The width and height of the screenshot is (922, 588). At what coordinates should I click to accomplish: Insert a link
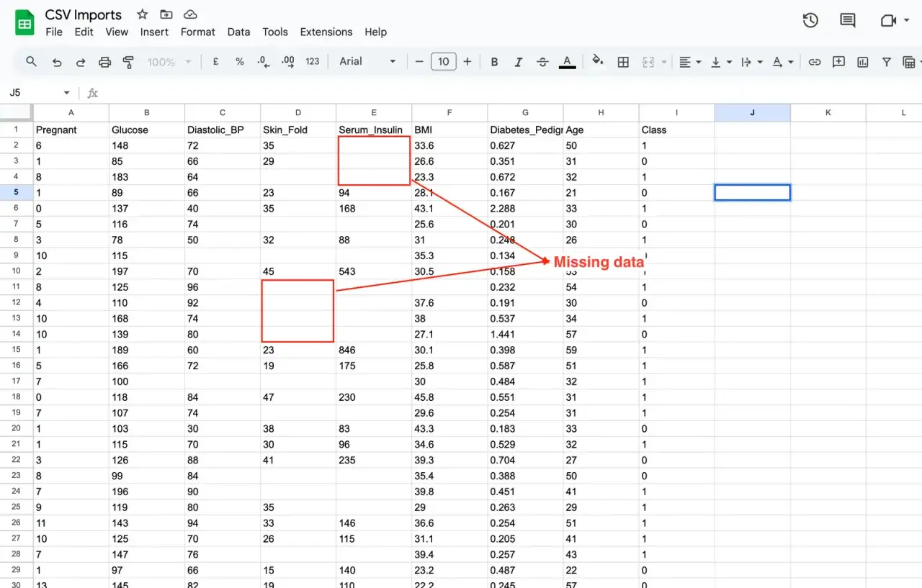point(815,62)
